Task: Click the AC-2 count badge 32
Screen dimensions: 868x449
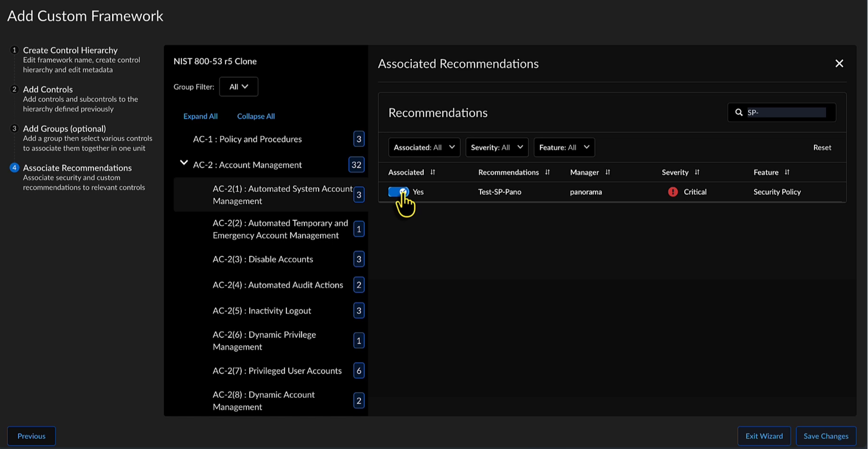Action: point(356,165)
